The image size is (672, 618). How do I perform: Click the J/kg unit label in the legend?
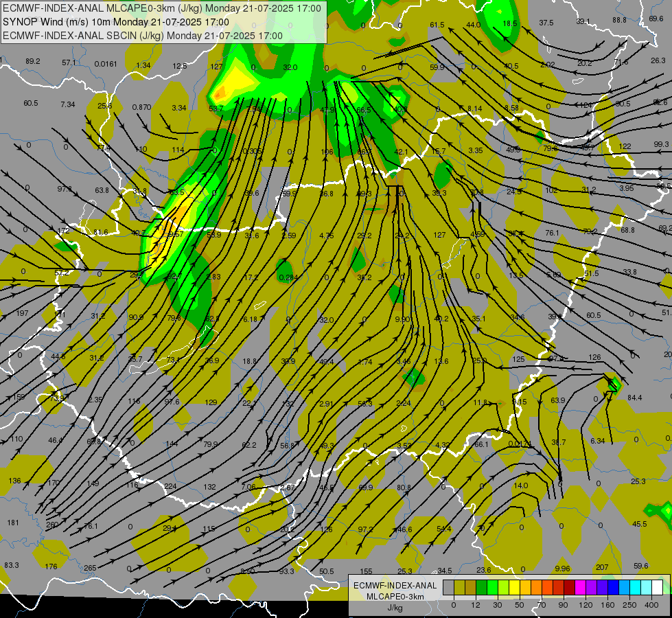[x=395, y=608]
